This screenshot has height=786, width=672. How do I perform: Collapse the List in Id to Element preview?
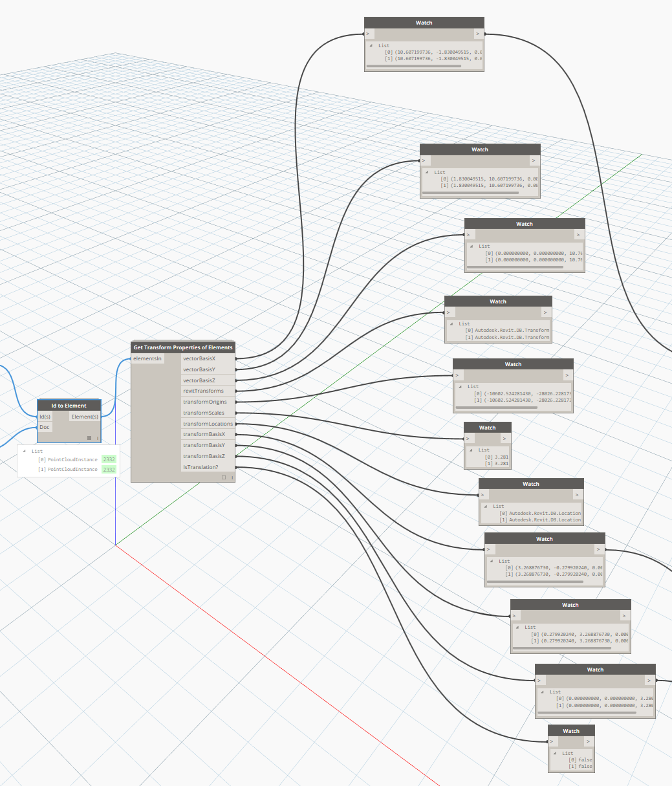24,451
